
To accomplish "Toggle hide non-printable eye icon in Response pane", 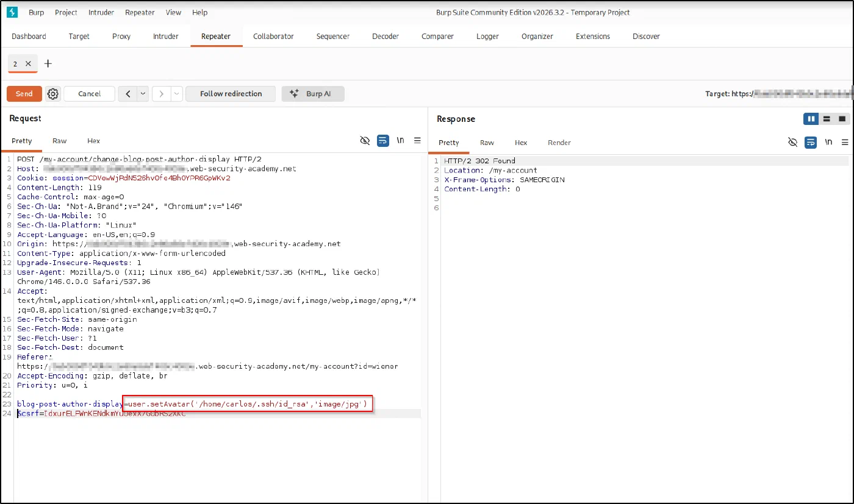I will [792, 142].
